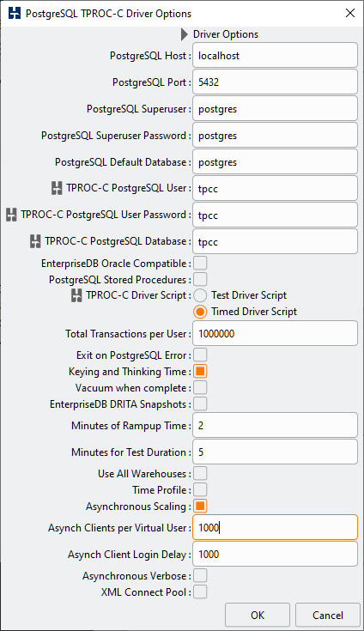Check Vacuum when complete
The width and height of the screenshot is (364, 631).
tap(200, 387)
